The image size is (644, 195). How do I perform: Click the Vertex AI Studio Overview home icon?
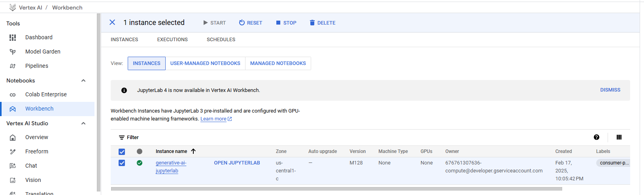[13, 137]
